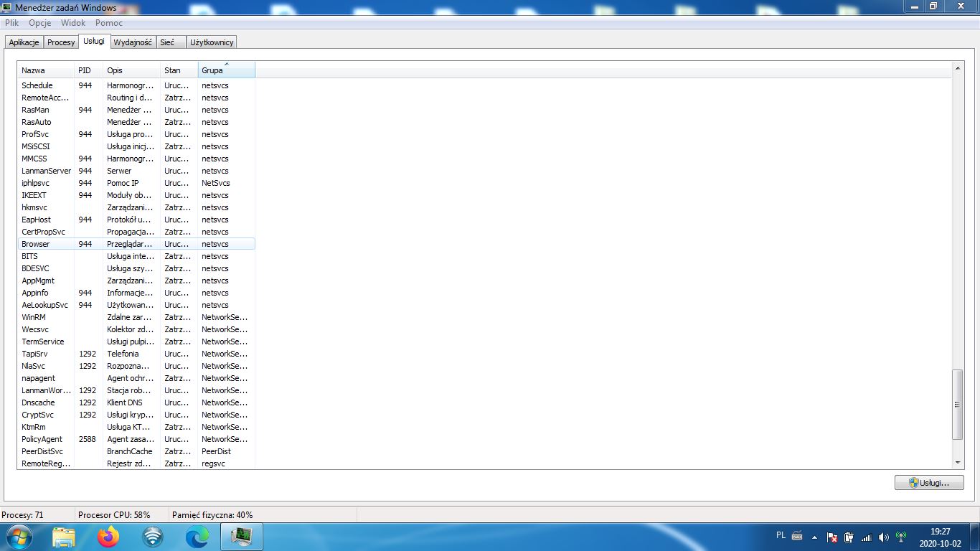Show hidden tray icons with the arrow

coord(814,537)
